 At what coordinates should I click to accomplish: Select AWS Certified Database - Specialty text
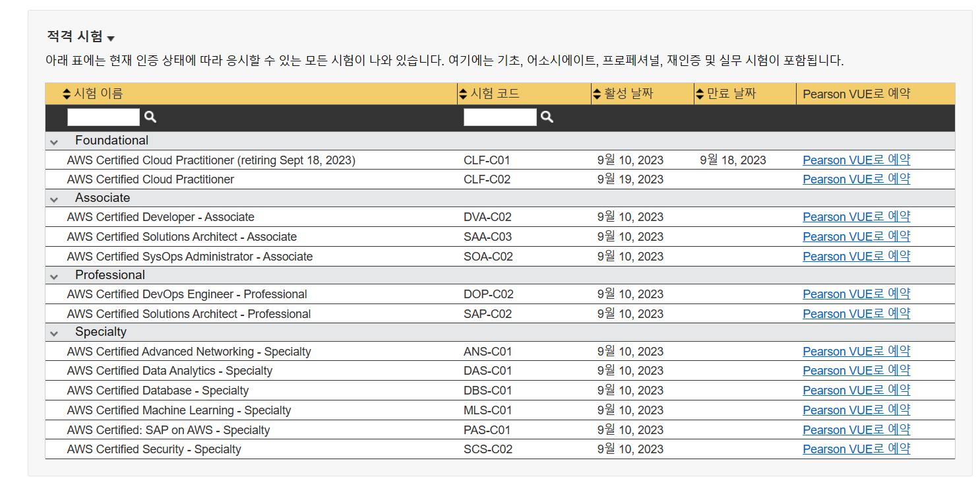(158, 391)
